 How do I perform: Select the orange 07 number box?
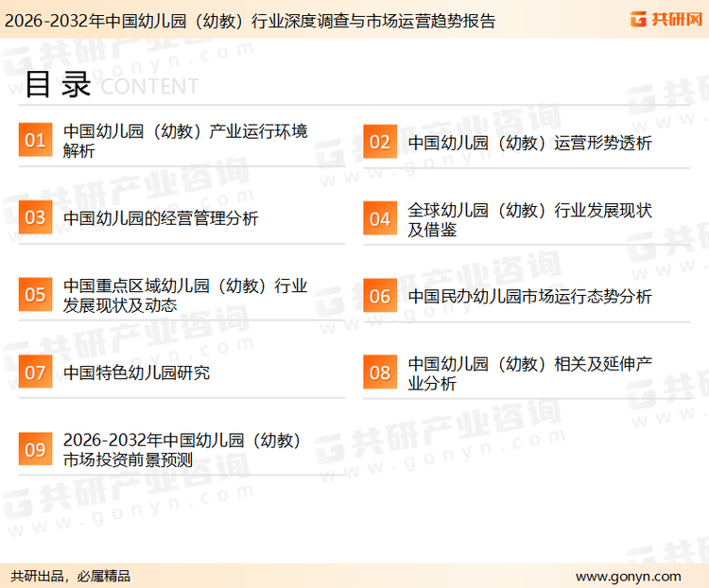(35, 372)
